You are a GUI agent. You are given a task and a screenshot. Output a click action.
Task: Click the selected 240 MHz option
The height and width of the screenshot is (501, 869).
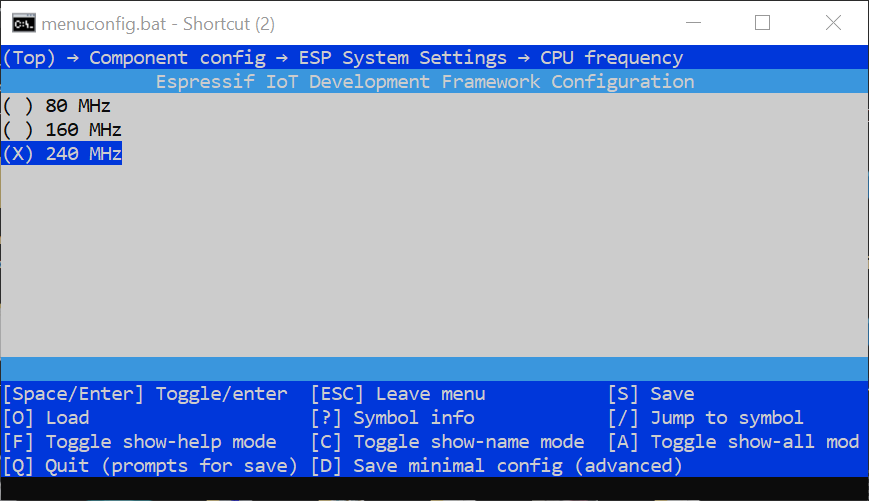[62, 154]
